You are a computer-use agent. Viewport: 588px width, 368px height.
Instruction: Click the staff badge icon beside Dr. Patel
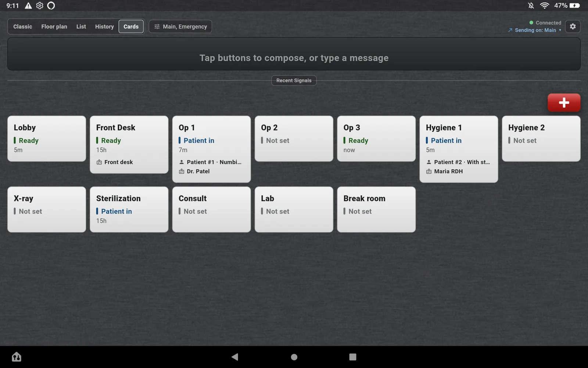pos(182,171)
